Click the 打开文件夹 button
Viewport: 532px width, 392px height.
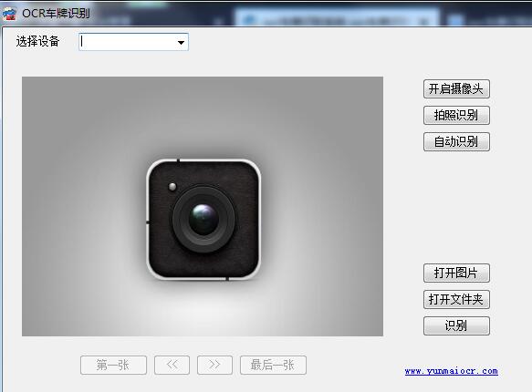456,299
